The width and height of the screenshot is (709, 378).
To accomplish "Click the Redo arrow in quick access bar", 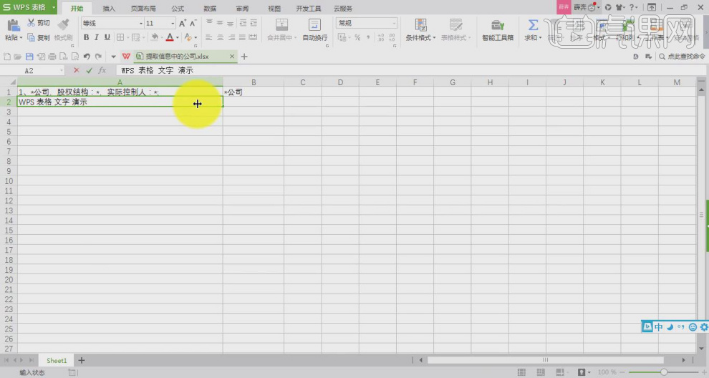I will [98, 57].
